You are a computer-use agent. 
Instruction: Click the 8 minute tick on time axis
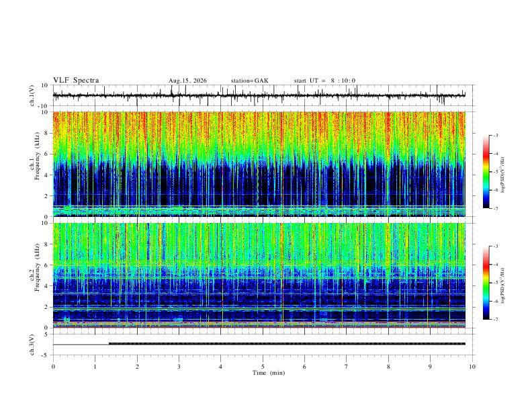coord(388,367)
